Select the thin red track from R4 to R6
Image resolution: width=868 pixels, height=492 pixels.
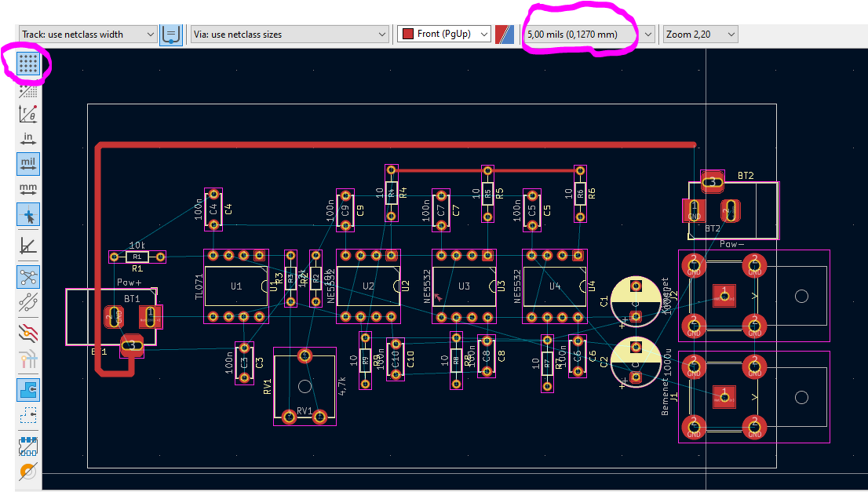pos(487,171)
